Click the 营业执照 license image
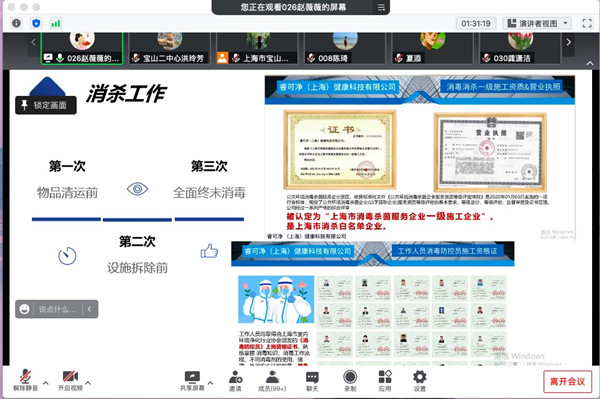 coord(490,152)
